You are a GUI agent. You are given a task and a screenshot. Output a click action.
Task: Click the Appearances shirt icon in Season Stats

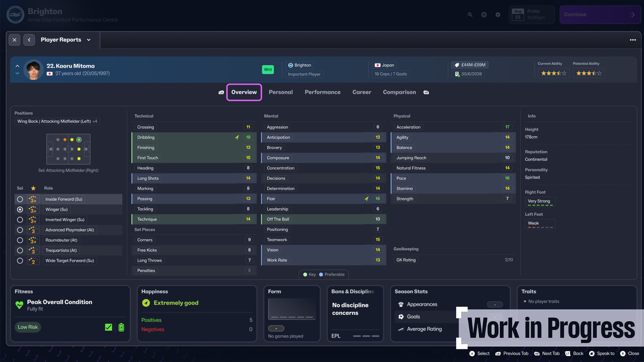400,304
